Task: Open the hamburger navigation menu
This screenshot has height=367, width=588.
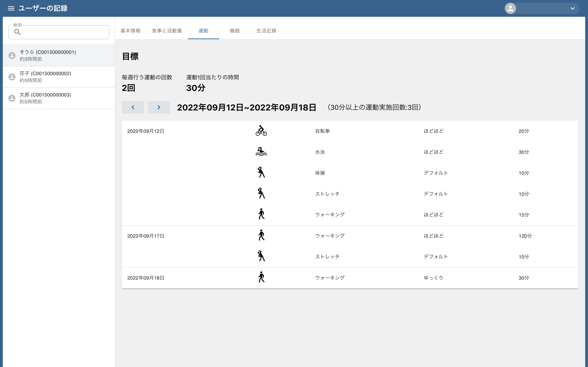Action: (11, 9)
